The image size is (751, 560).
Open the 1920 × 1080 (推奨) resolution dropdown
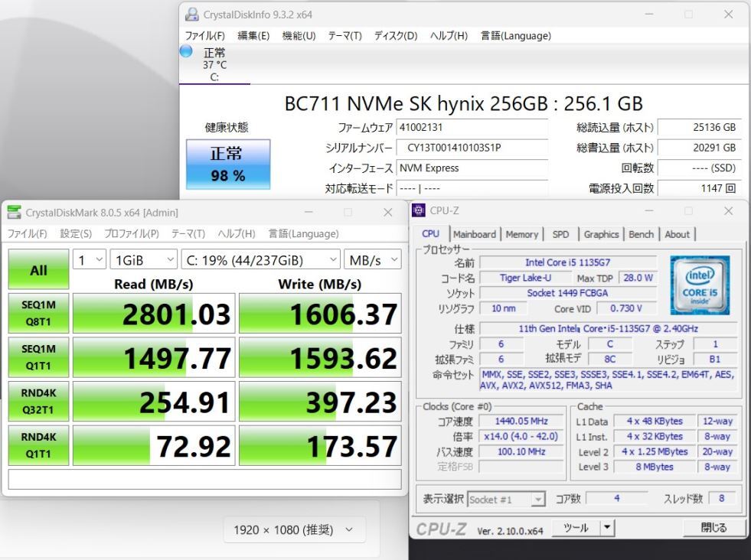[294, 530]
